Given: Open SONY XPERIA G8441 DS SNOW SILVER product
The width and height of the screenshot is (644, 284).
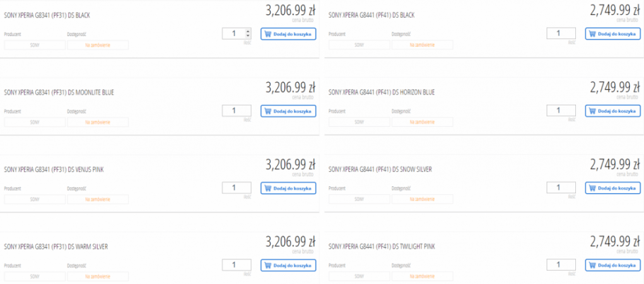Looking at the screenshot, I should (x=381, y=169).
